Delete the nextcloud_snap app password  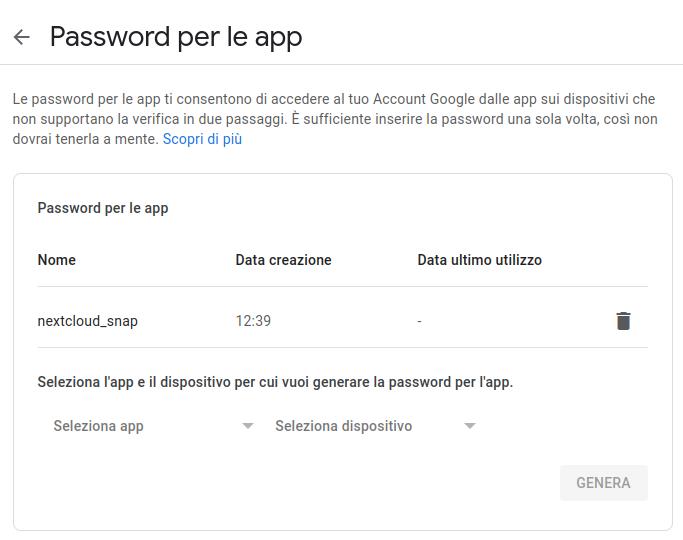pyautogui.click(x=623, y=321)
